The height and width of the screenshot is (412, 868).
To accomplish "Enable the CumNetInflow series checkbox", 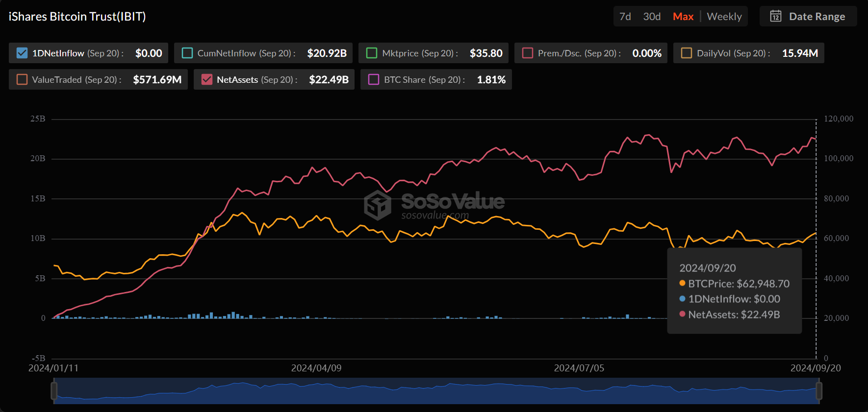I will click(187, 53).
